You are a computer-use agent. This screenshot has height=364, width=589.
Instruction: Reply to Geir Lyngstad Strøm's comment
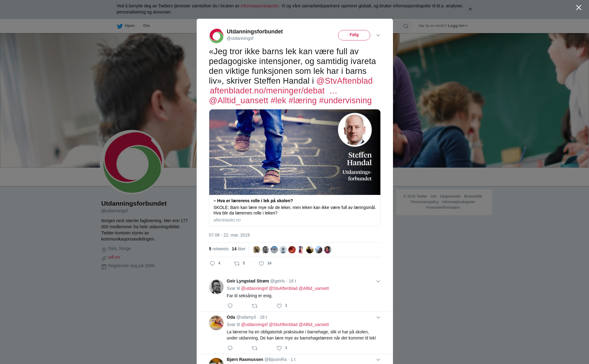[x=230, y=306]
